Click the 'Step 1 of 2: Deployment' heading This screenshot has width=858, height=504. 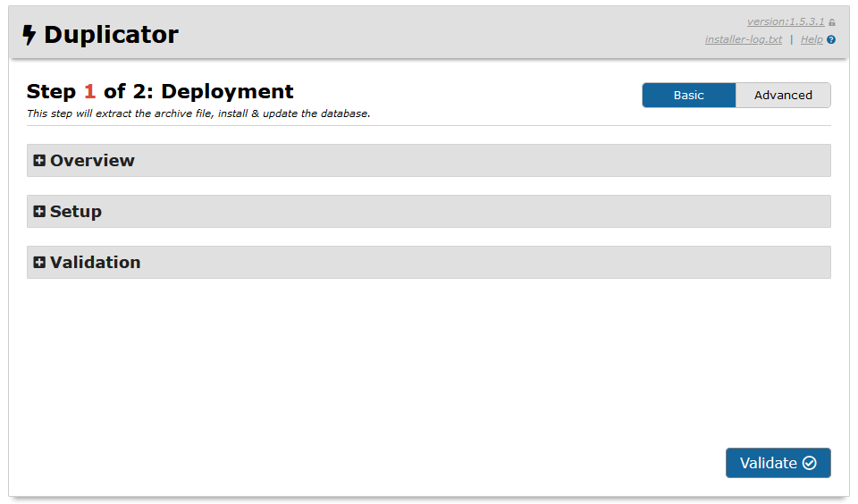click(160, 91)
